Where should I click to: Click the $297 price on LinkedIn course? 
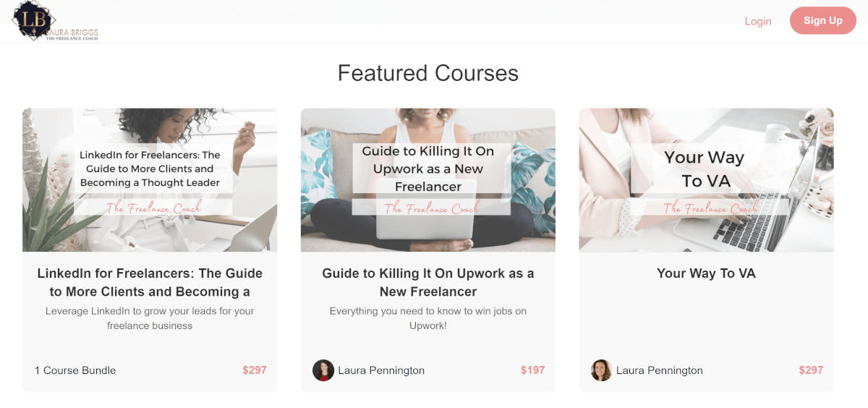coord(255,370)
